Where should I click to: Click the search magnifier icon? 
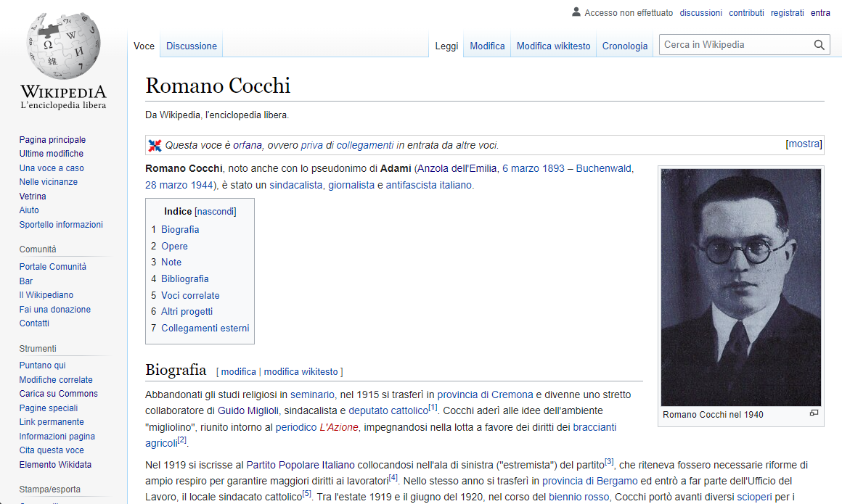click(x=819, y=44)
